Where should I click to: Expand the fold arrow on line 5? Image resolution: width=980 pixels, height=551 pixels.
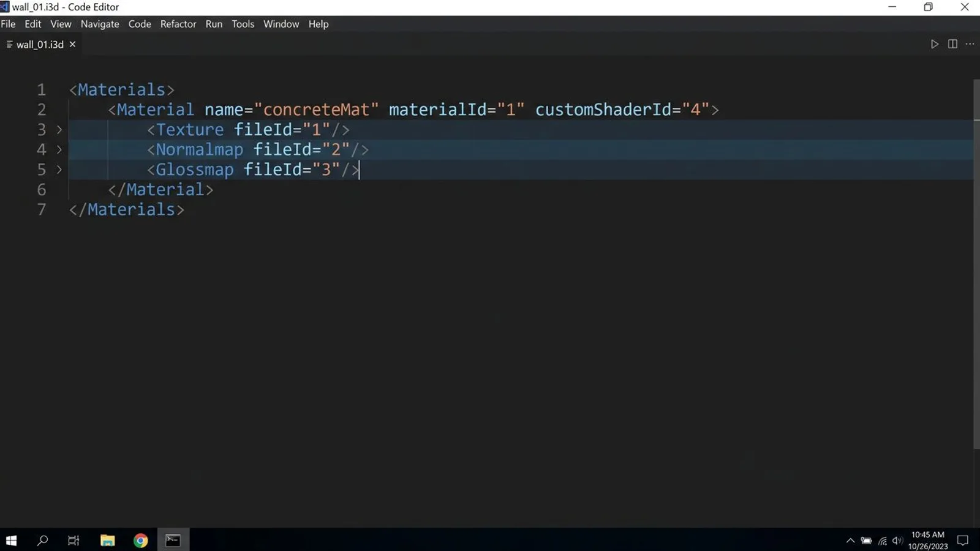pyautogui.click(x=59, y=170)
